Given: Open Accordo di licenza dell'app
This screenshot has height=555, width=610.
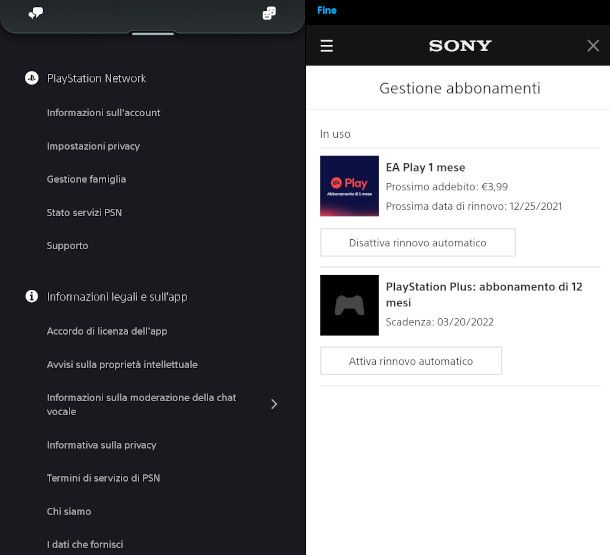Looking at the screenshot, I should coord(107,331).
